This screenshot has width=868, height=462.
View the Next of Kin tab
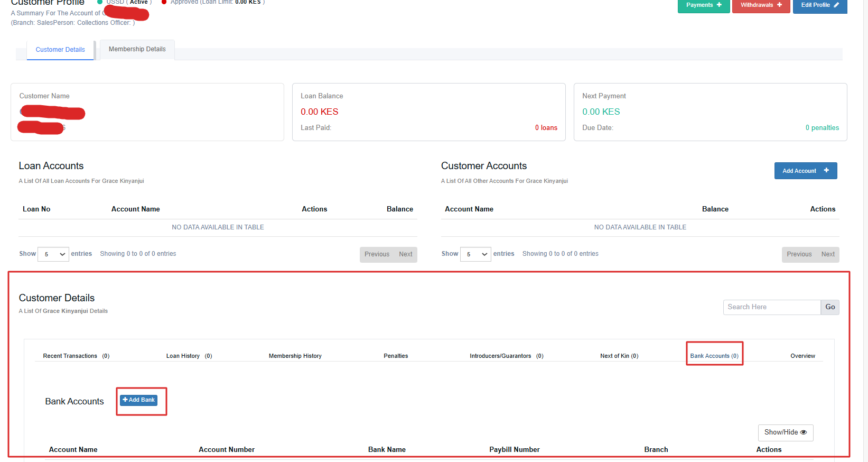619,356
